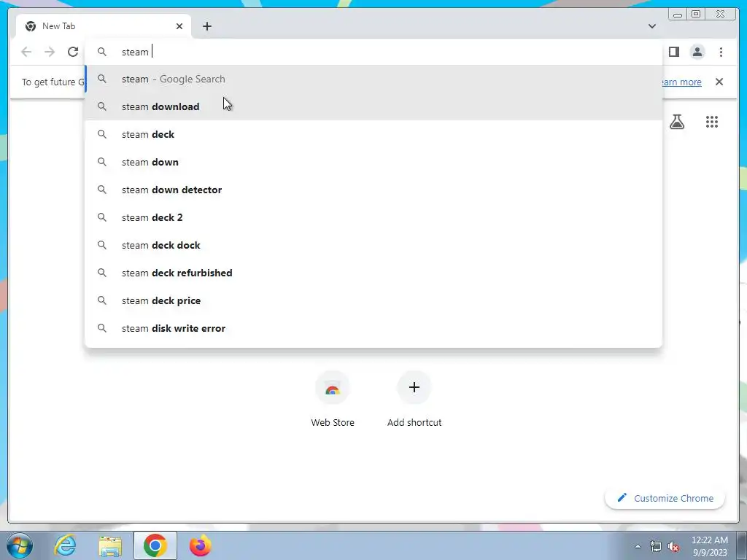Open the muted volume tray icon
This screenshot has height=560, width=747.
click(673, 546)
